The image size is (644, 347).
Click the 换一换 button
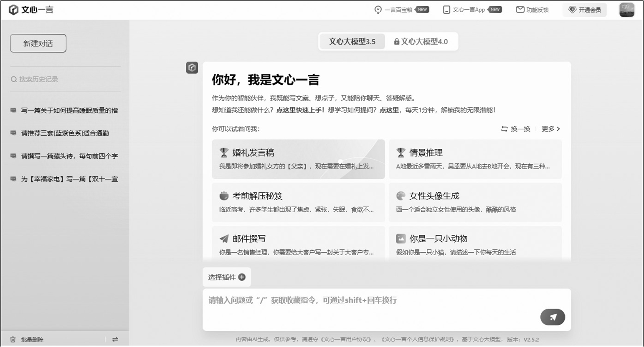(515, 129)
